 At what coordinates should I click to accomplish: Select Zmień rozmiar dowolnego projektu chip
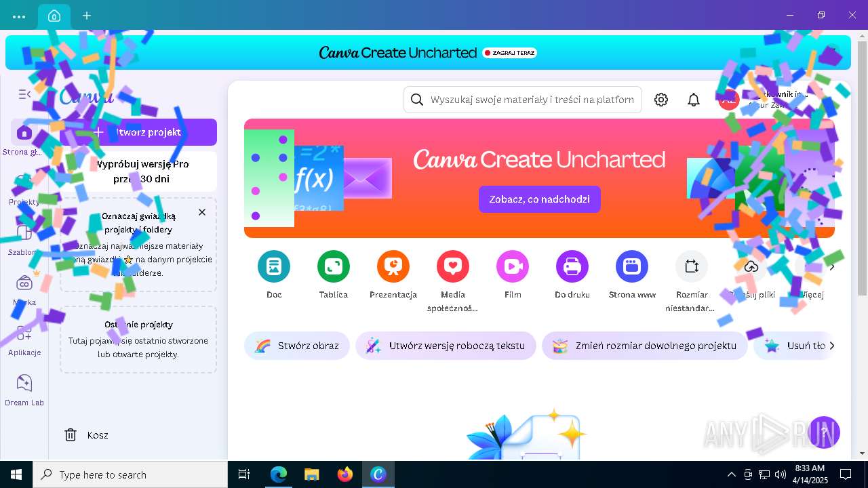pyautogui.click(x=644, y=346)
